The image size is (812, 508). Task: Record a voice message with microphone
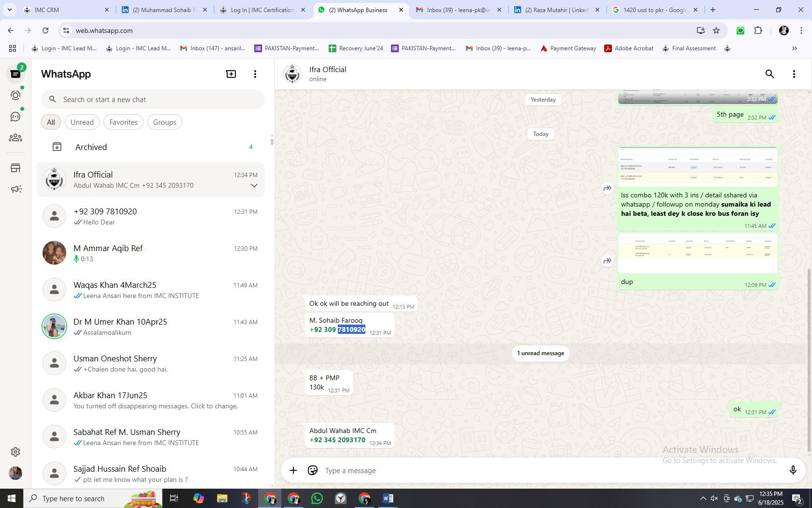coord(793,470)
